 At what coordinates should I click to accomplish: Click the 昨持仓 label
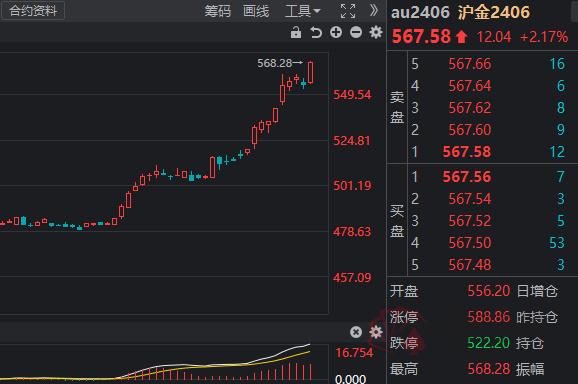tap(537, 317)
